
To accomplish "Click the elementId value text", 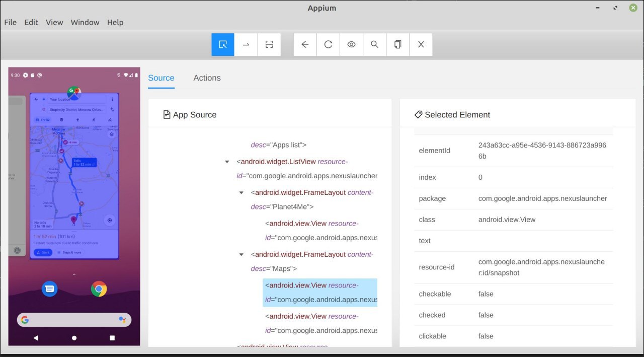I will click(x=542, y=151).
